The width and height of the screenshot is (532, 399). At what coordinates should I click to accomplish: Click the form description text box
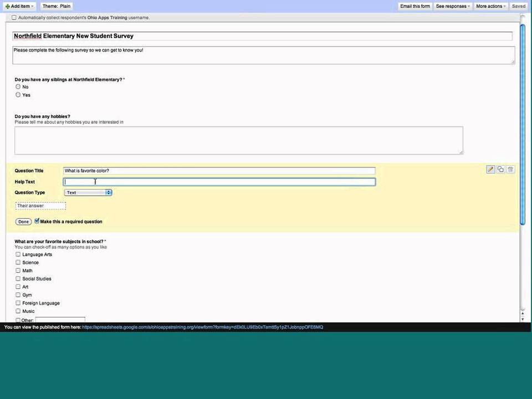click(x=264, y=55)
